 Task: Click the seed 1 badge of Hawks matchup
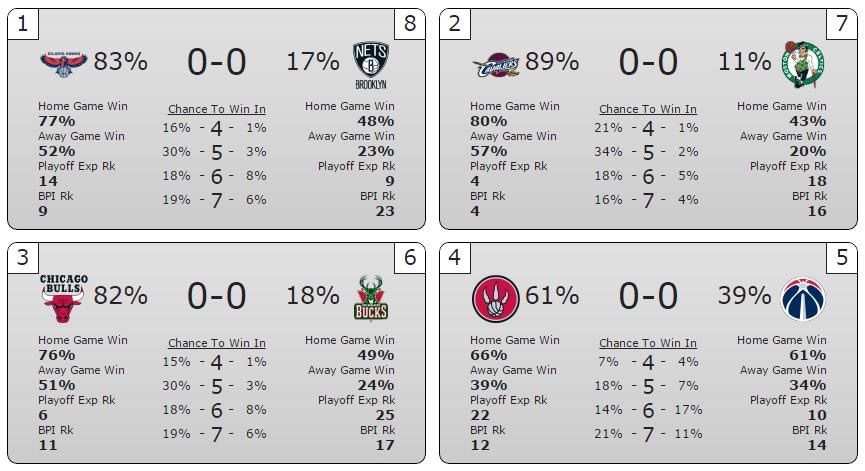pos(23,24)
